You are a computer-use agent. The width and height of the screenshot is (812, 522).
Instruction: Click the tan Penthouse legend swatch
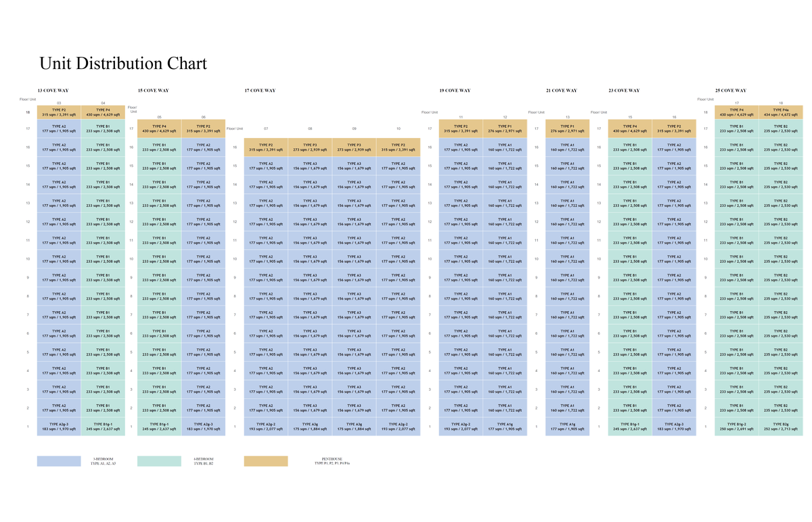[x=266, y=460]
